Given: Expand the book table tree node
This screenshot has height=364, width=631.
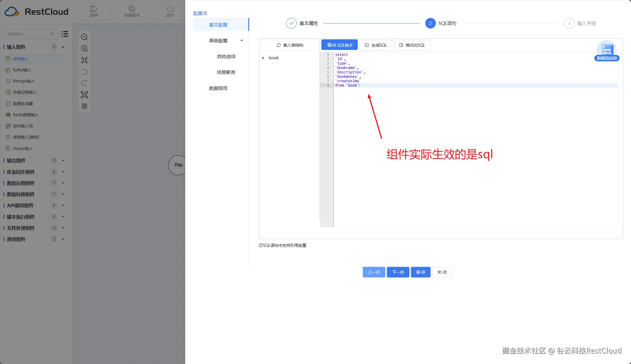Looking at the screenshot, I should 263,58.
